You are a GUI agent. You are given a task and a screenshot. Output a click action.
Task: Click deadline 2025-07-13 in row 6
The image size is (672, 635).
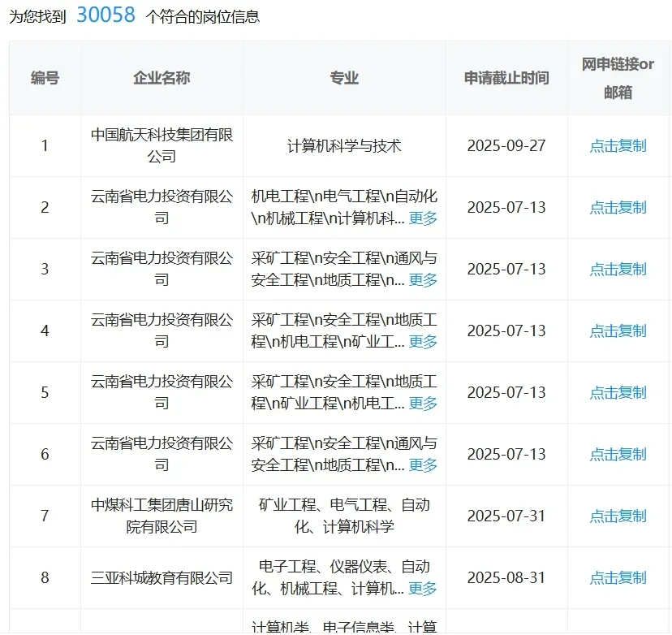click(x=506, y=455)
